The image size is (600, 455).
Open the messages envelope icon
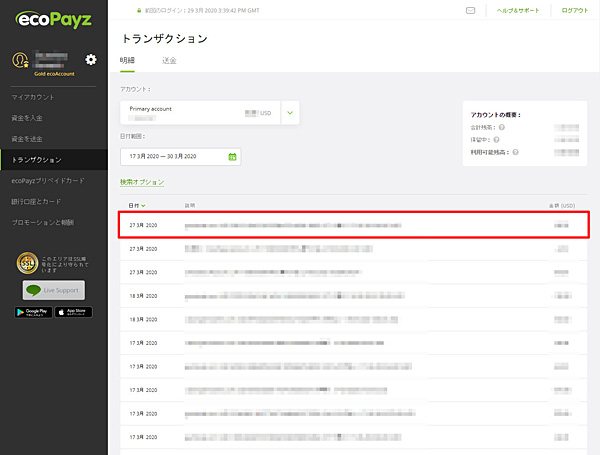470,10
